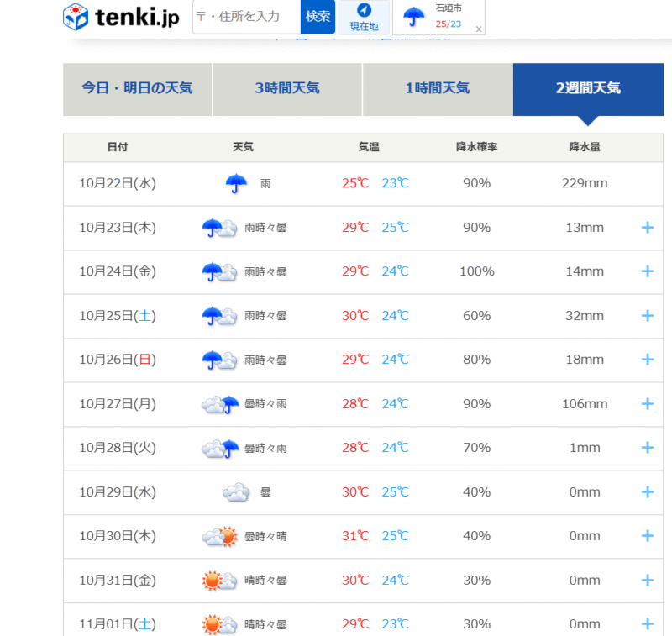This screenshot has width=672, height=636.
Task: Click the sunny-cloud icon for 10月31日
Action: [219, 581]
